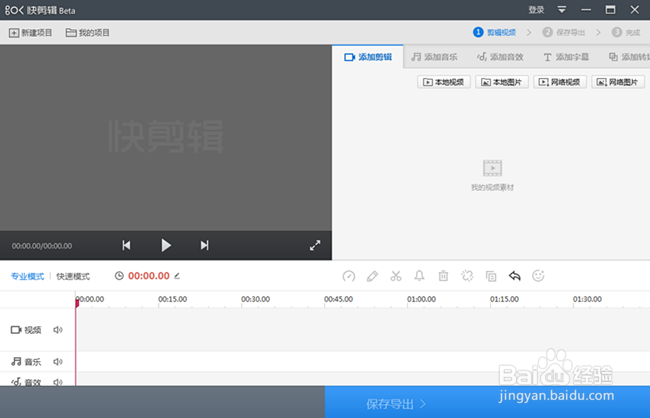Screen dimensions: 650x418
Task: Open the title bar dropdown menu arrow
Action: coord(562,10)
